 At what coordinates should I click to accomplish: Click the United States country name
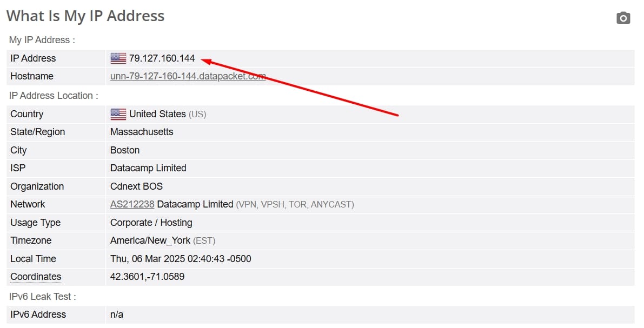pos(157,114)
